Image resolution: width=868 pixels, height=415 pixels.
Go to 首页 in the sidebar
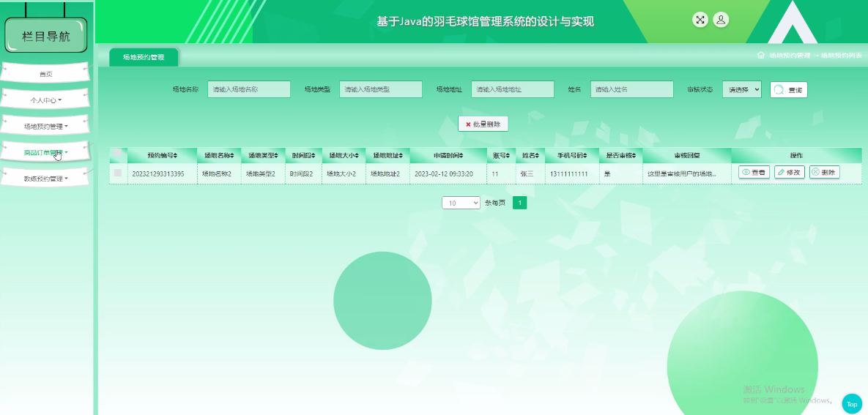45,74
